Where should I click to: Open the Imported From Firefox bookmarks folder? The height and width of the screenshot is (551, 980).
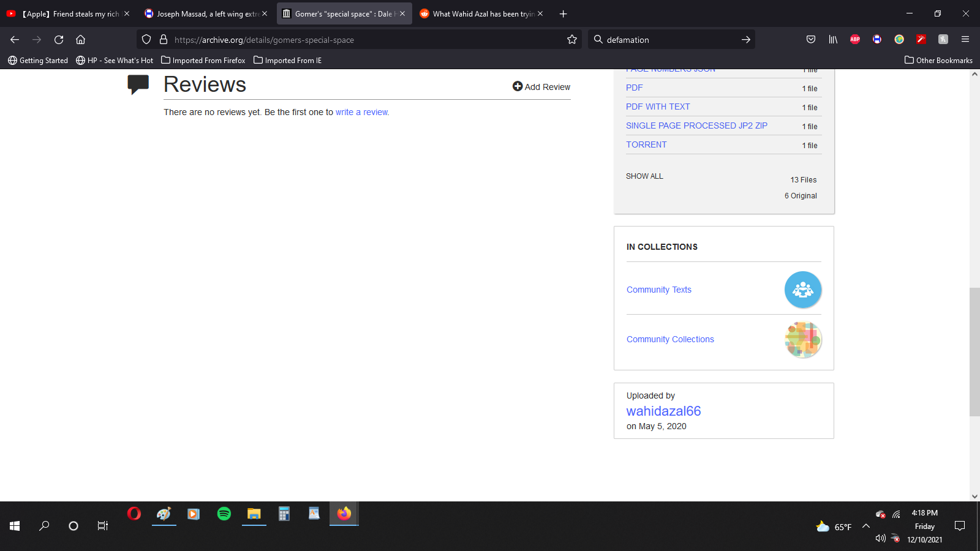tap(203, 61)
